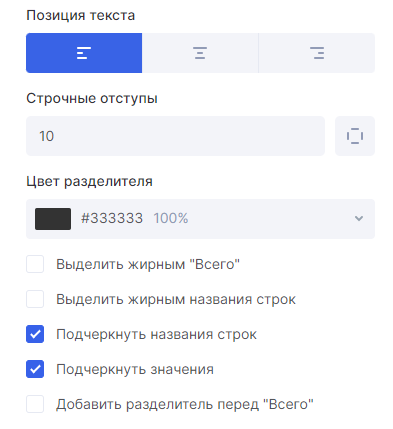Enable the Выделить жирным "Всего" checkbox
This screenshot has width=393, height=429.
coord(35,264)
